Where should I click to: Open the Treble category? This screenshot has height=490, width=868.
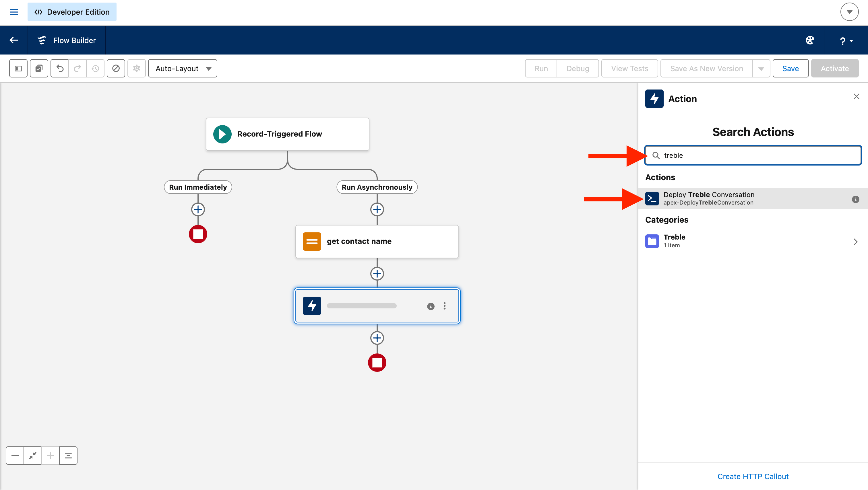[x=753, y=241]
